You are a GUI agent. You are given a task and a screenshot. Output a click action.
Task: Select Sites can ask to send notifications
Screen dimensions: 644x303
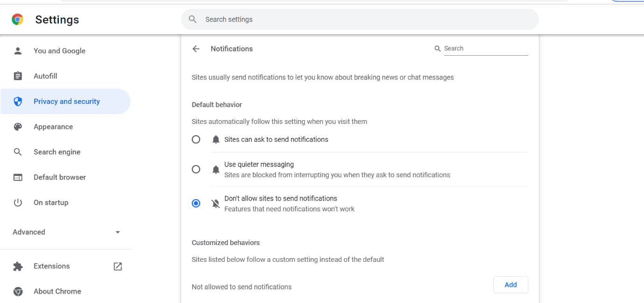click(196, 139)
